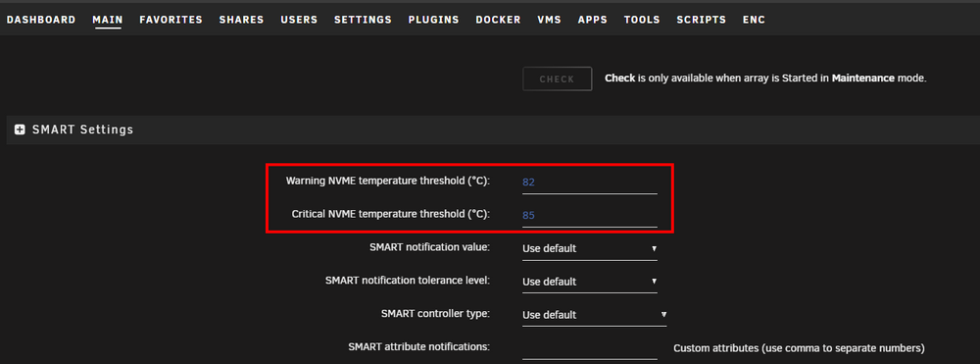Click the Check button

tap(557, 79)
